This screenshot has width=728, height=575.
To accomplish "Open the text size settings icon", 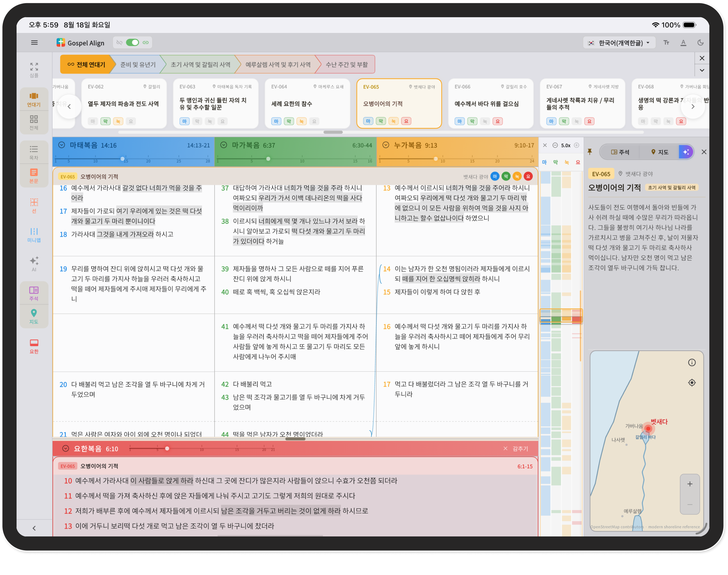I will pyautogui.click(x=666, y=43).
